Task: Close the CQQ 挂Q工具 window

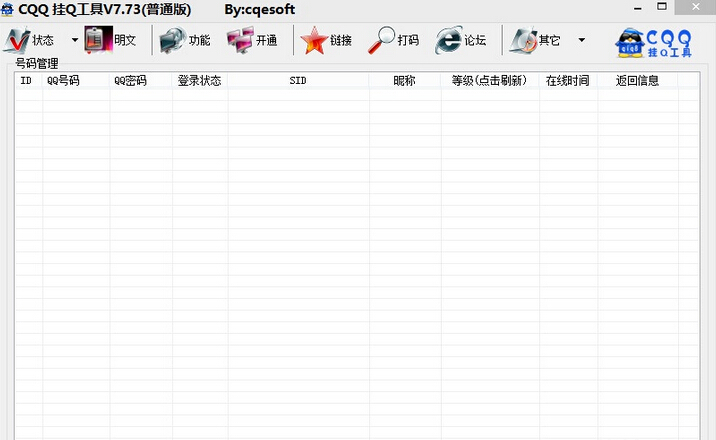Action: coord(695,7)
